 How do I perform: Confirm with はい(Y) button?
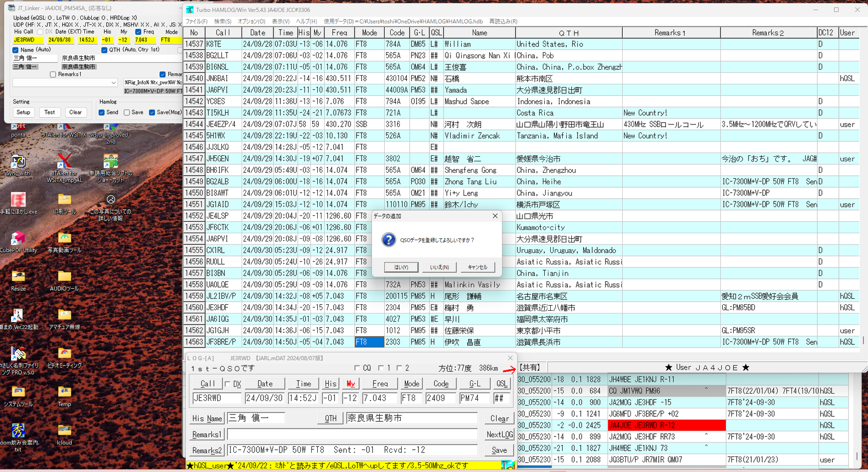[401, 267]
